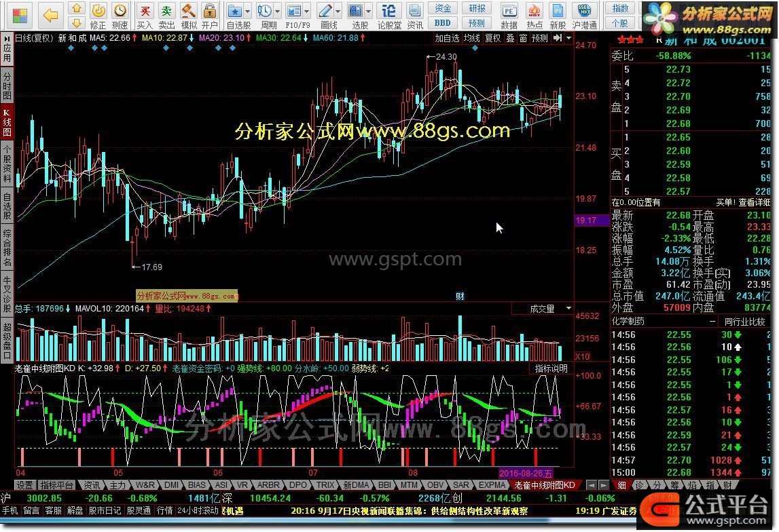Toggle 预测 forecast in chart header
The image size is (779, 532).
pyautogui.click(x=539, y=38)
